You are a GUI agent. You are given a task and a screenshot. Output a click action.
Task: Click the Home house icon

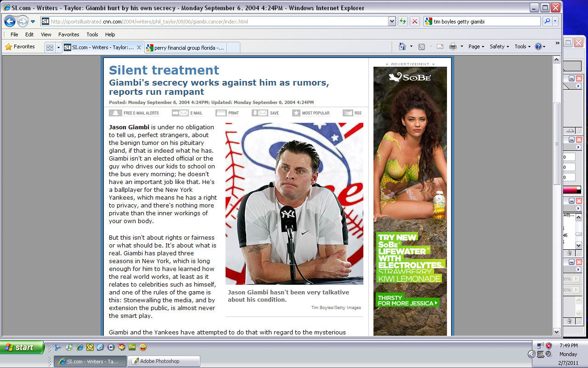402,46
